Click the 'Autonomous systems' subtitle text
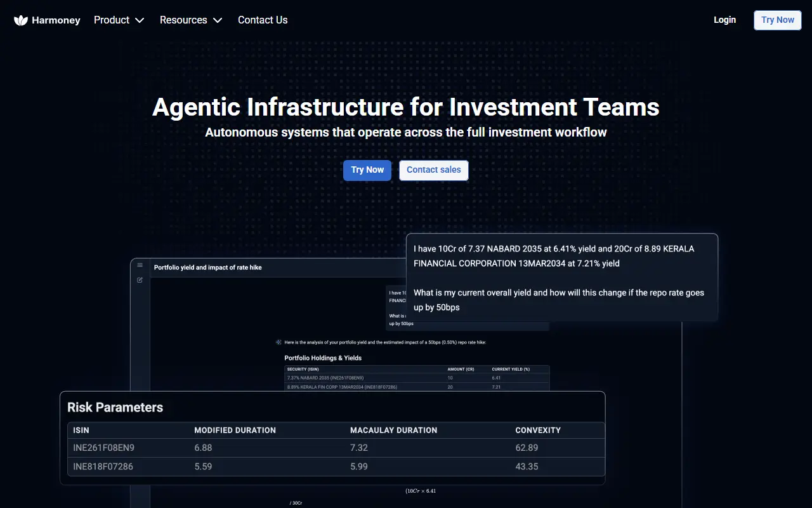Image resolution: width=812 pixels, height=508 pixels. click(406, 133)
